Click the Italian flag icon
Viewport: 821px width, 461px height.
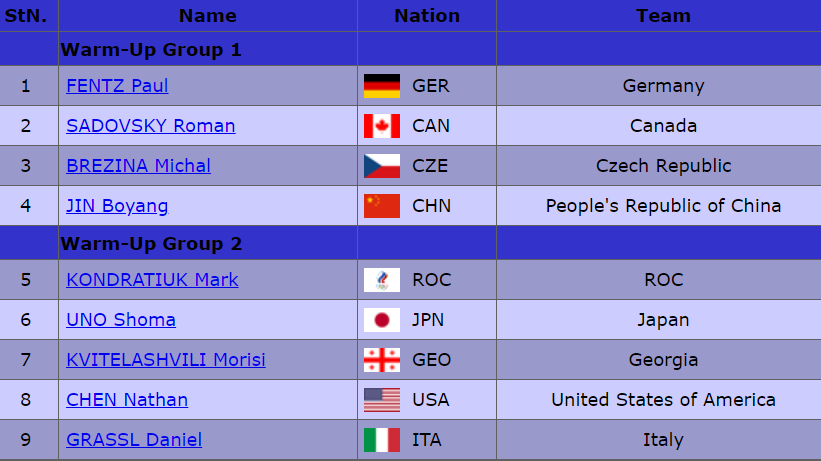(x=381, y=440)
